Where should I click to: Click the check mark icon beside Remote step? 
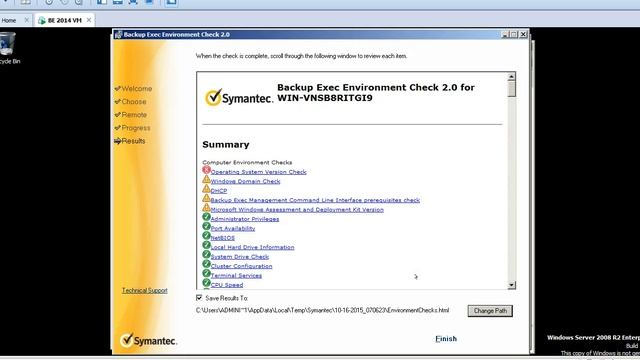(118, 115)
